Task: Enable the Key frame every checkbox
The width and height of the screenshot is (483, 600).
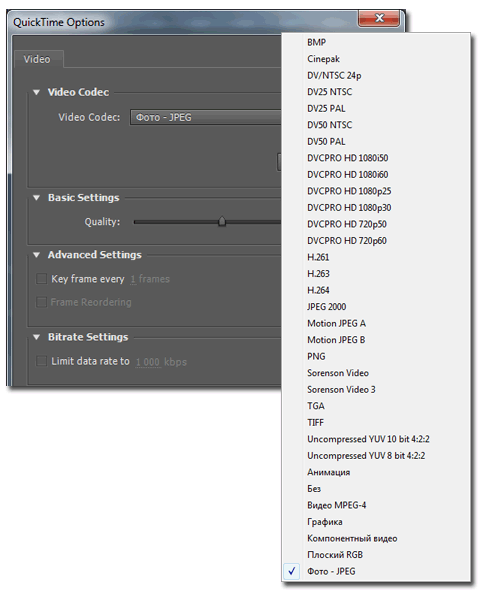Action: point(41,279)
